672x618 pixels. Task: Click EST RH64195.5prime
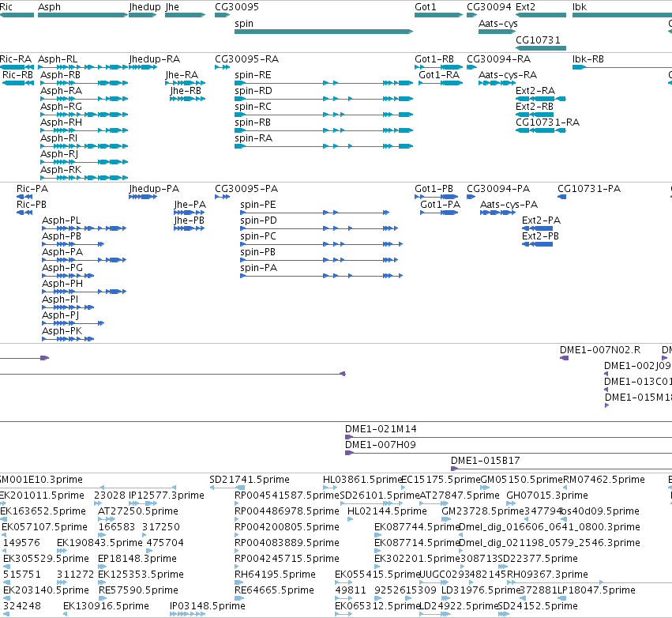point(238,582)
